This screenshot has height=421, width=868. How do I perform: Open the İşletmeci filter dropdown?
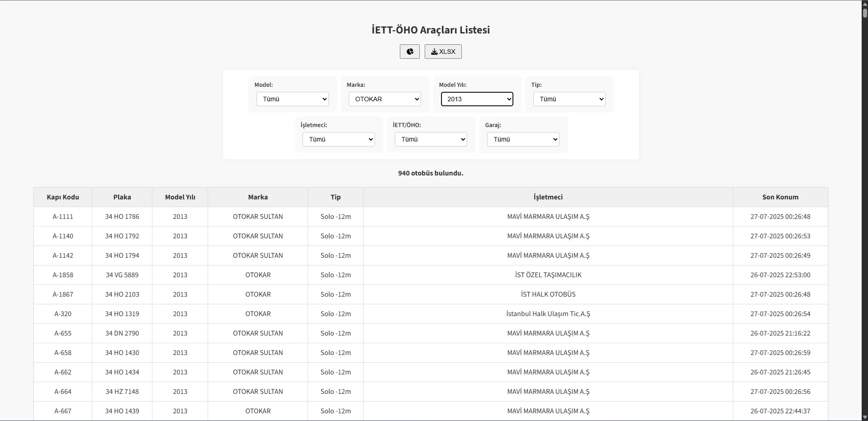click(x=338, y=139)
